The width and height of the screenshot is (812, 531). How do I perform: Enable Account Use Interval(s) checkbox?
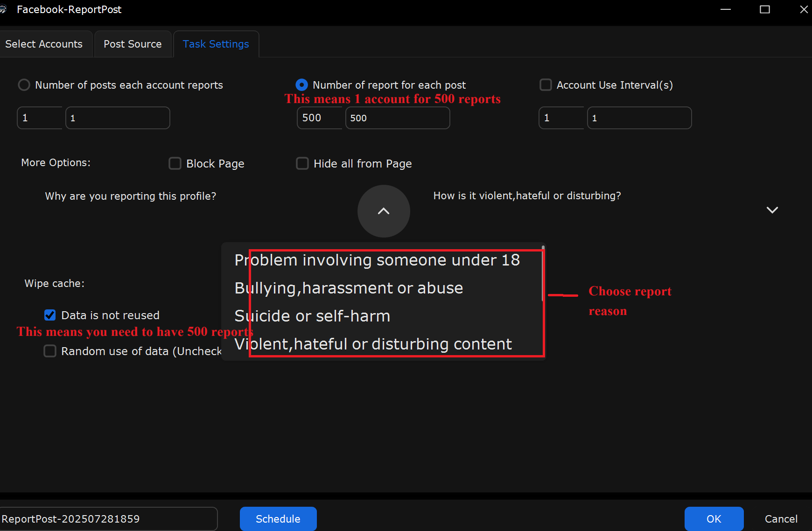[546, 85]
